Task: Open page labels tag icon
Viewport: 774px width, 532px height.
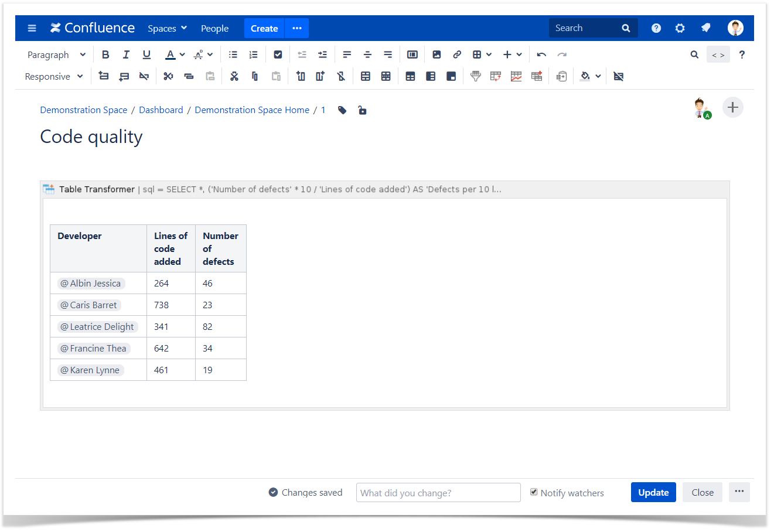Action: click(342, 110)
